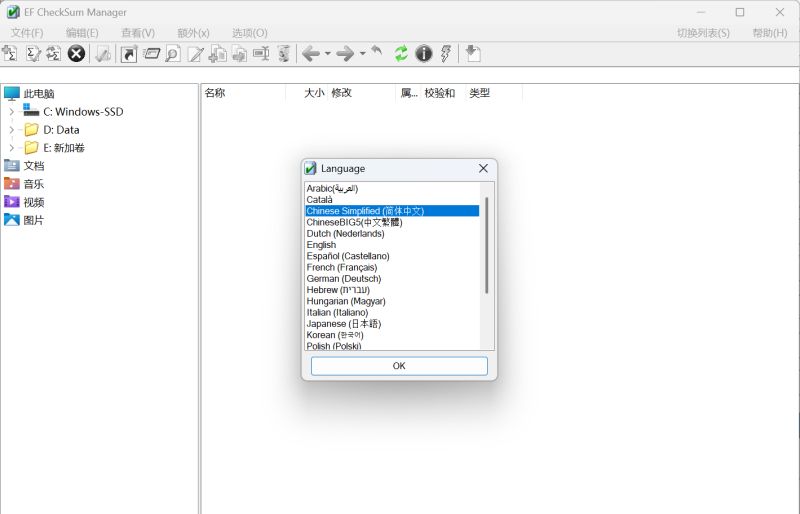
Task: Click the edit file pencil icon
Action: point(195,54)
